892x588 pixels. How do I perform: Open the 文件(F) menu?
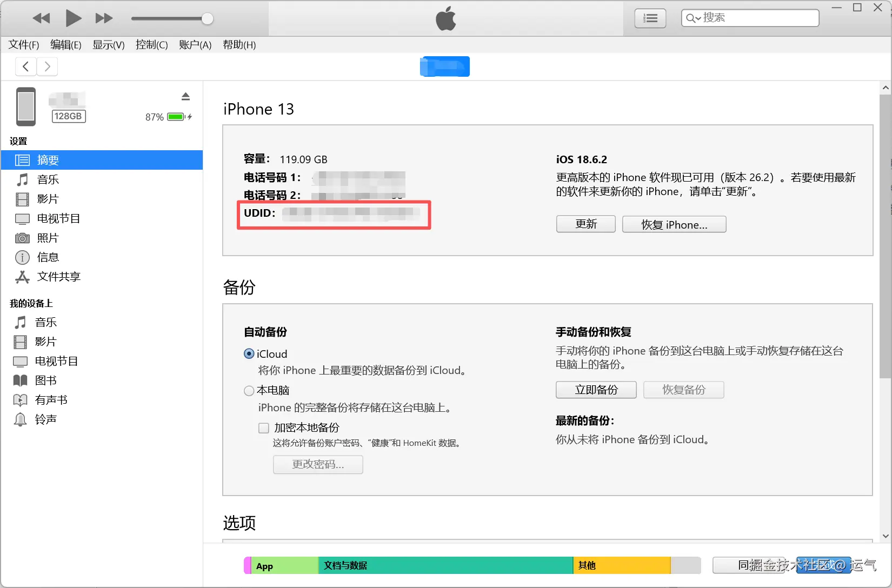click(x=24, y=45)
